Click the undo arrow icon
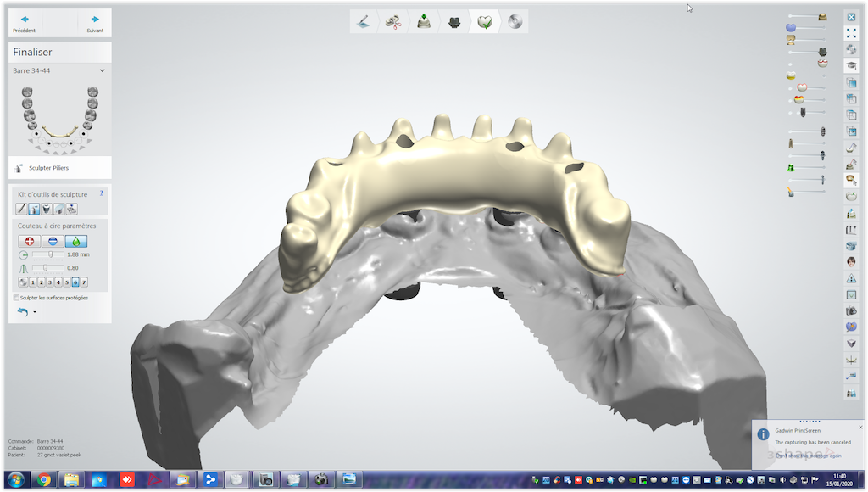 click(23, 312)
